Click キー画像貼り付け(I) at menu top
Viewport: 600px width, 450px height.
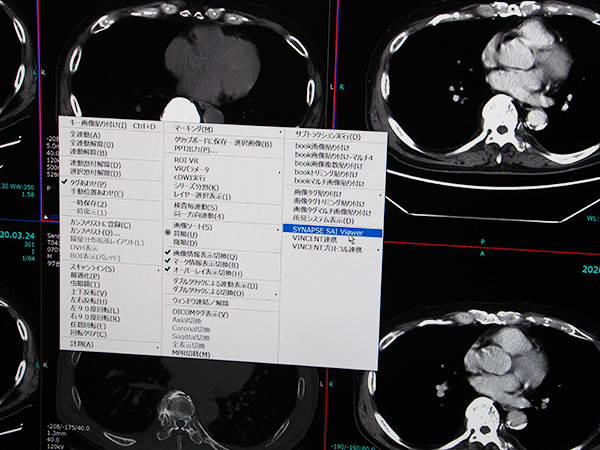coord(100,126)
